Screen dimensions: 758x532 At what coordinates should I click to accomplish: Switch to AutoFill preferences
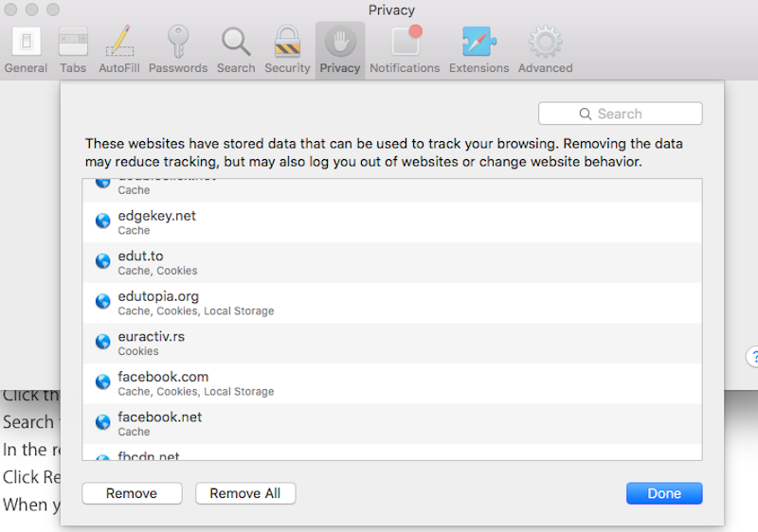(119, 50)
